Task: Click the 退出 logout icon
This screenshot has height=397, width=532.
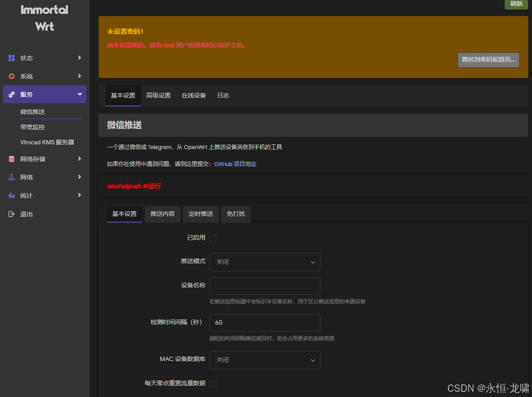Action: point(12,214)
